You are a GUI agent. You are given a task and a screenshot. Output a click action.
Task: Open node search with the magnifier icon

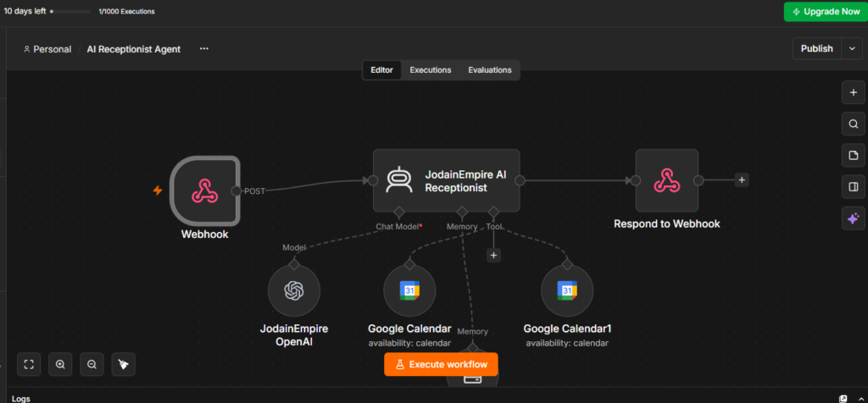853,124
